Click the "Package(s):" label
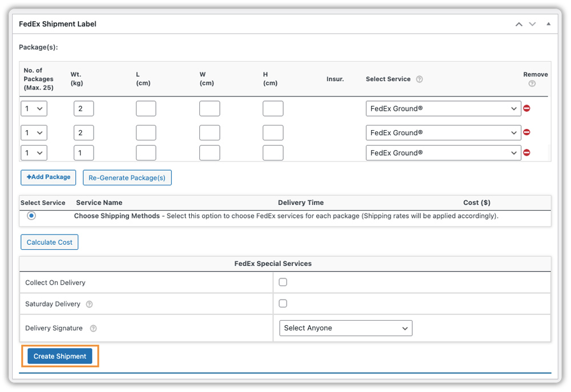 [x=38, y=47]
